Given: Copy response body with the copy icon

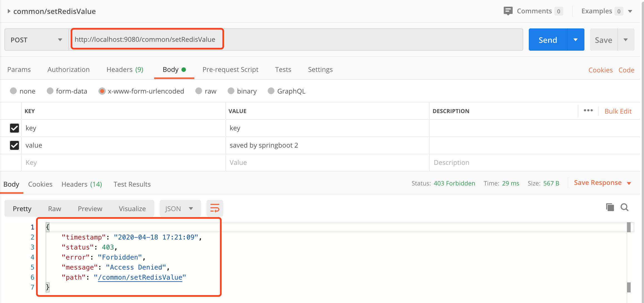Looking at the screenshot, I should (610, 207).
